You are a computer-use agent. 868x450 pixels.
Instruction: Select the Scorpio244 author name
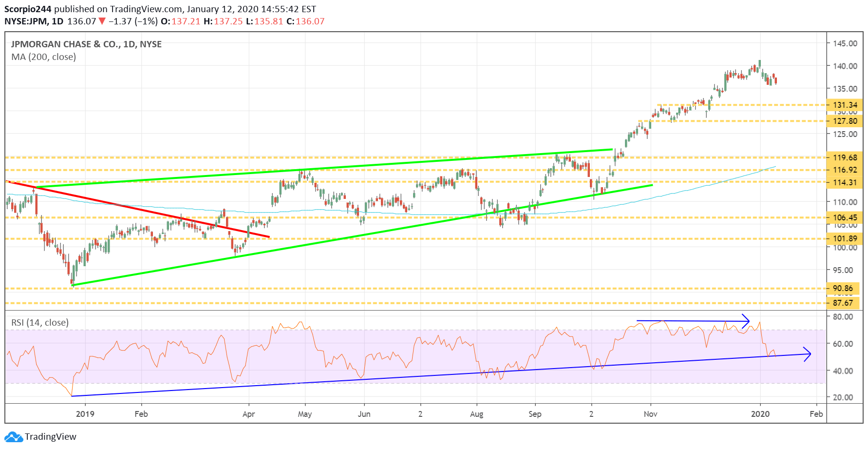[x=28, y=9]
